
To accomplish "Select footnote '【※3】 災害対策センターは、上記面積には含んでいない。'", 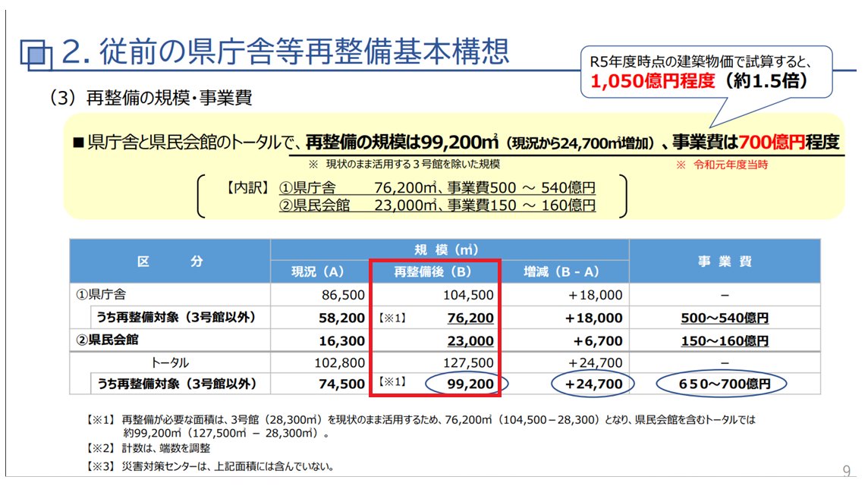I will coord(210,466).
